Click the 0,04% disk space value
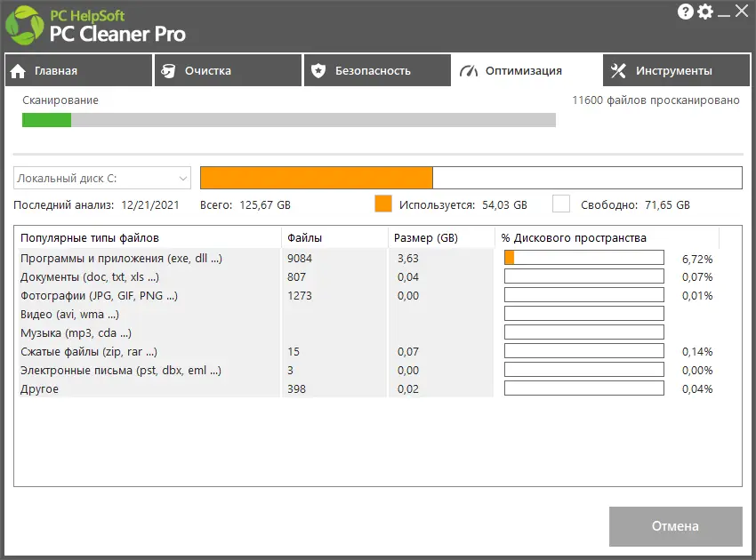The image size is (756, 560). coord(697,389)
